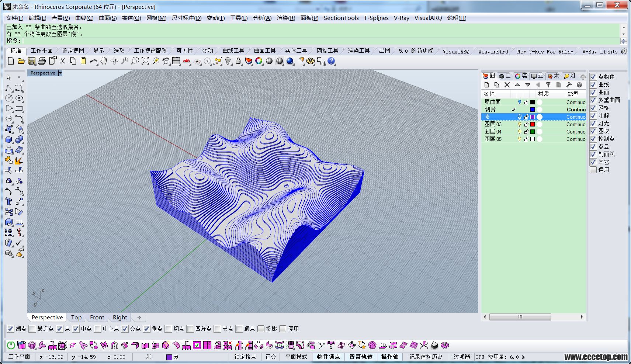The width and height of the screenshot is (631, 364).
Task: Select the Box solid tool in sidebar
Action: (9, 139)
